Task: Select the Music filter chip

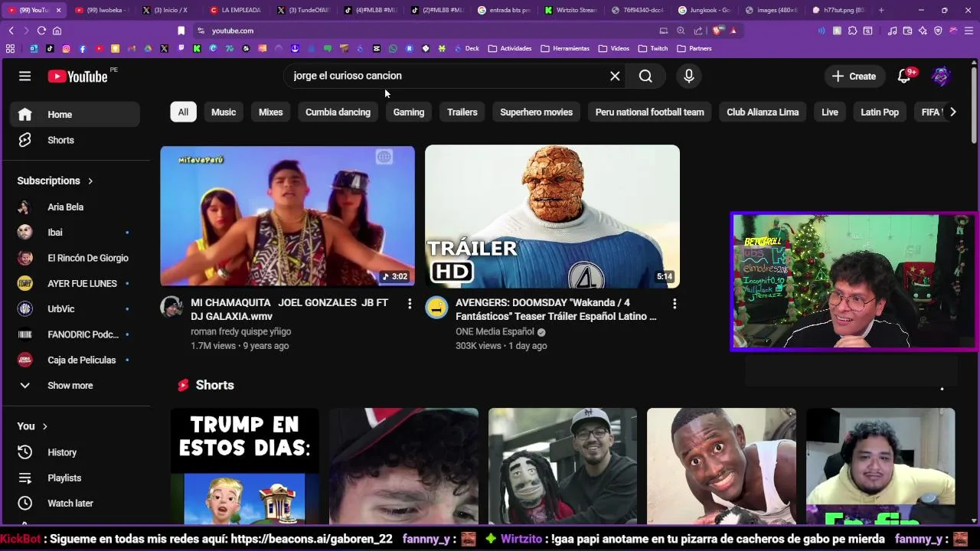Action: 224,112
